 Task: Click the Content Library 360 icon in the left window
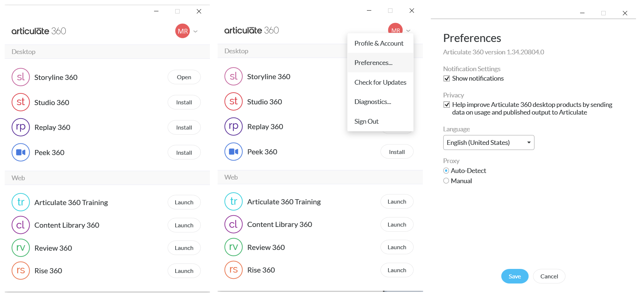coord(21,225)
